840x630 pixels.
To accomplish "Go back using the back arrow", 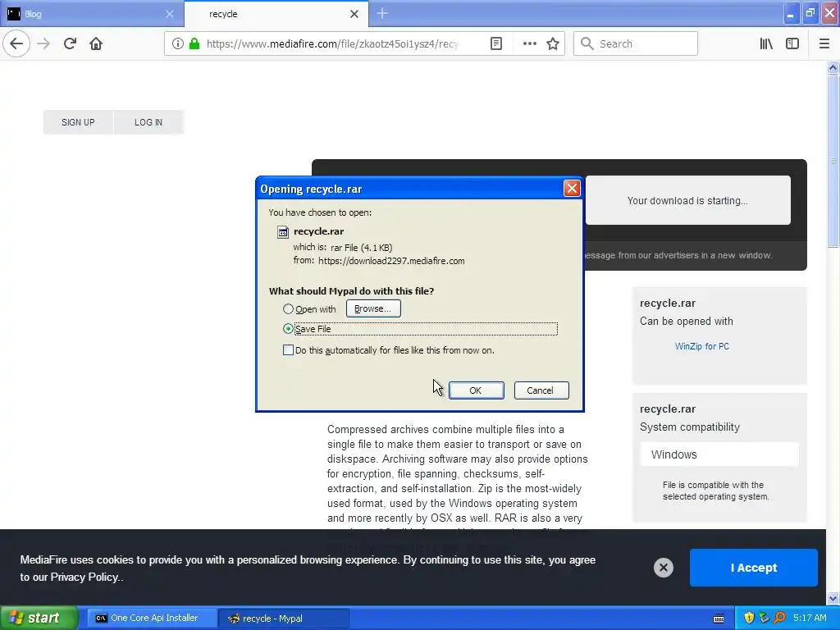I will pyautogui.click(x=16, y=43).
